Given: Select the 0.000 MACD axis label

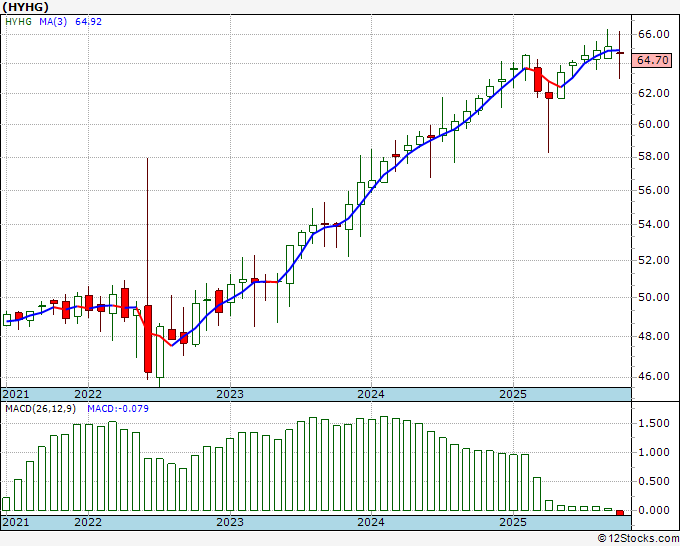Looking at the screenshot, I should tap(654, 510).
